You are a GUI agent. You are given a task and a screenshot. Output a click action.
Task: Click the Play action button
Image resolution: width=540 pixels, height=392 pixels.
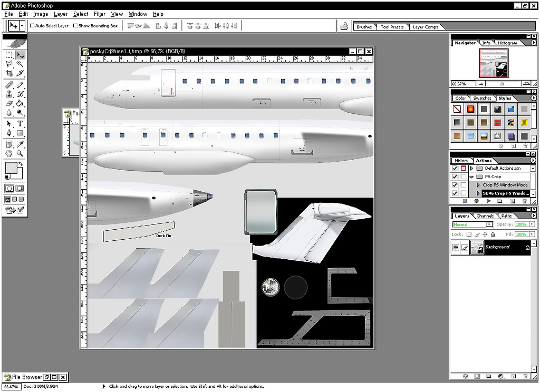tap(489, 201)
